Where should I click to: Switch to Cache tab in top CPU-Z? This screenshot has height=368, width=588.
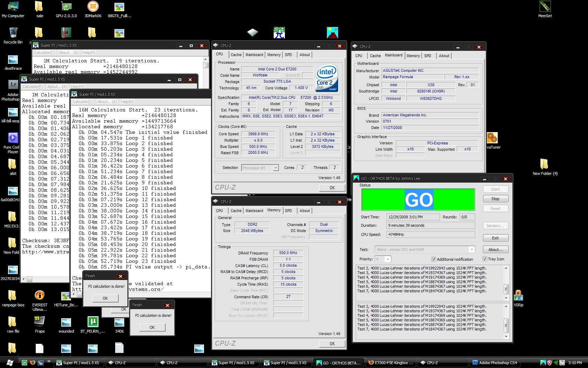[236, 55]
